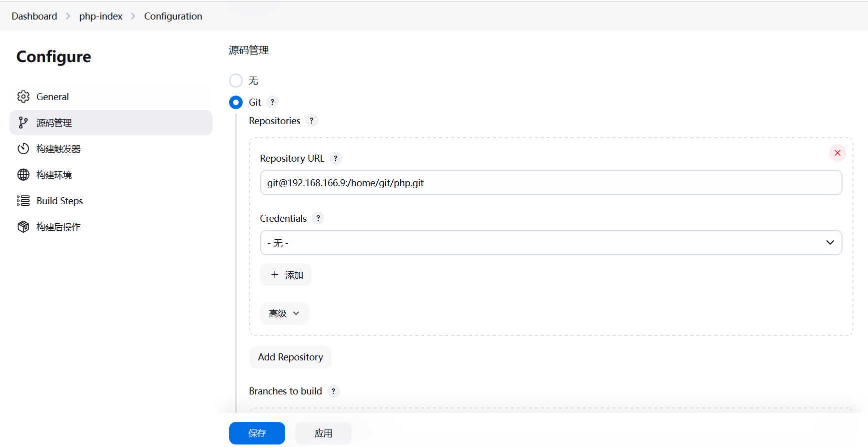Click the Build Steps list icon

coord(24,201)
